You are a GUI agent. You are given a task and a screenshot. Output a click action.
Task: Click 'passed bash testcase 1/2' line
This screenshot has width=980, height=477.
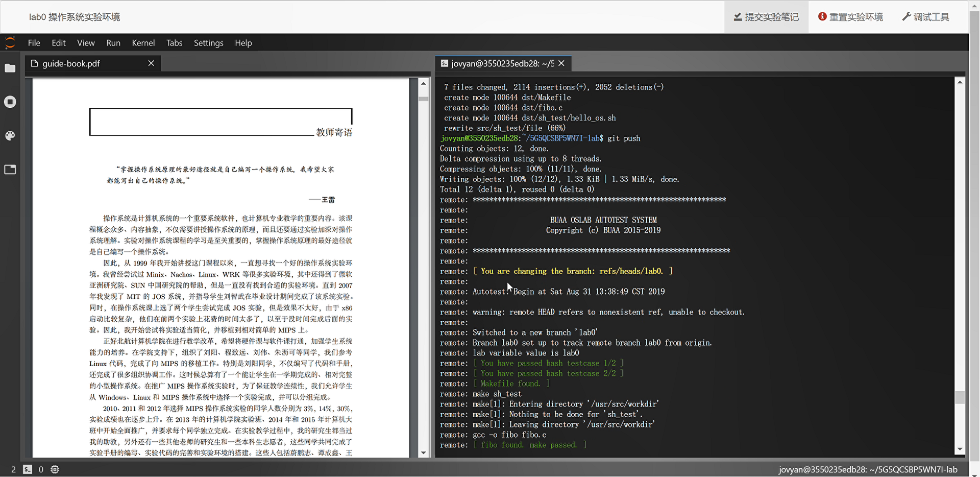click(548, 363)
